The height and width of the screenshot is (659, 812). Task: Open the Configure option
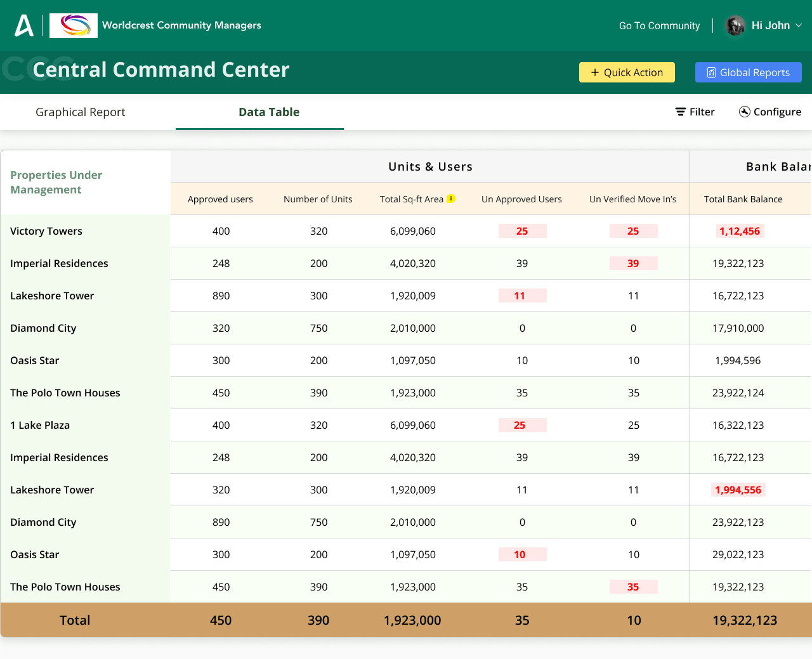[x=770, y=112]
